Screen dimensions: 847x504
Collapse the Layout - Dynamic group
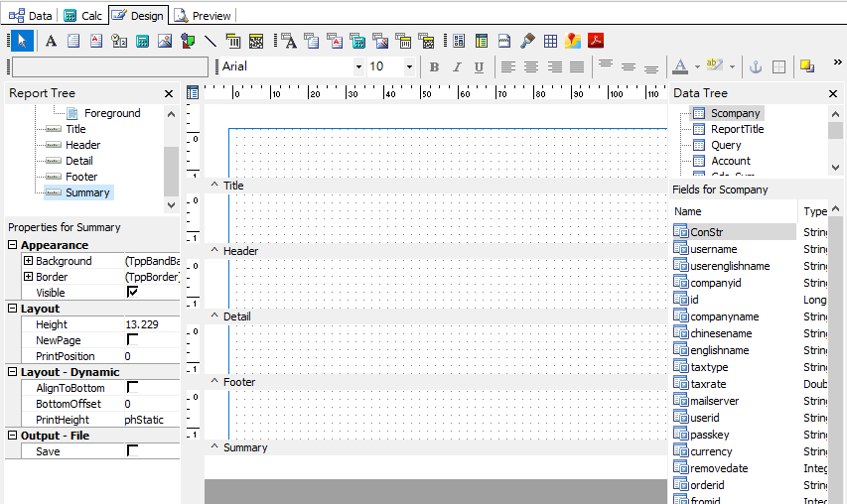click(x=13, y=372)
